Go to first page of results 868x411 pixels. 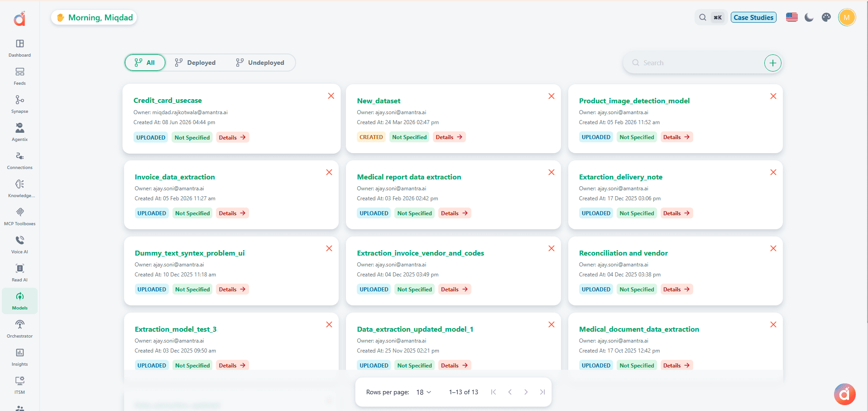493,392
